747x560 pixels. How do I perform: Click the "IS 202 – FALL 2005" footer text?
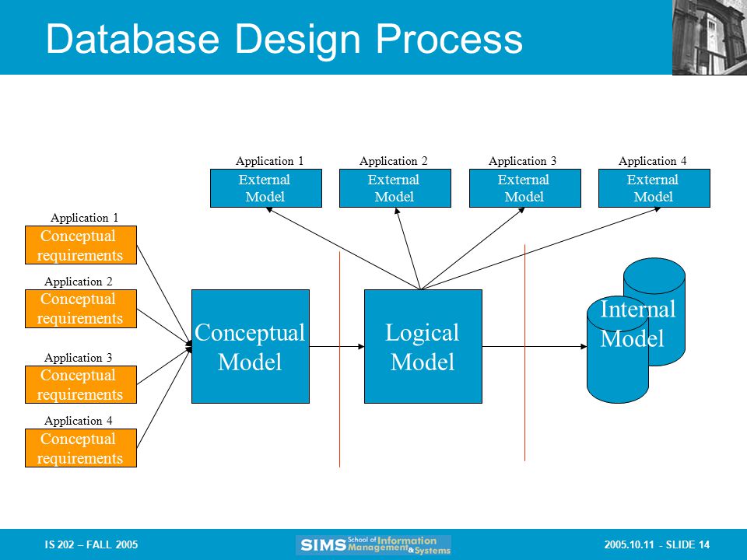tap(92, 544)
